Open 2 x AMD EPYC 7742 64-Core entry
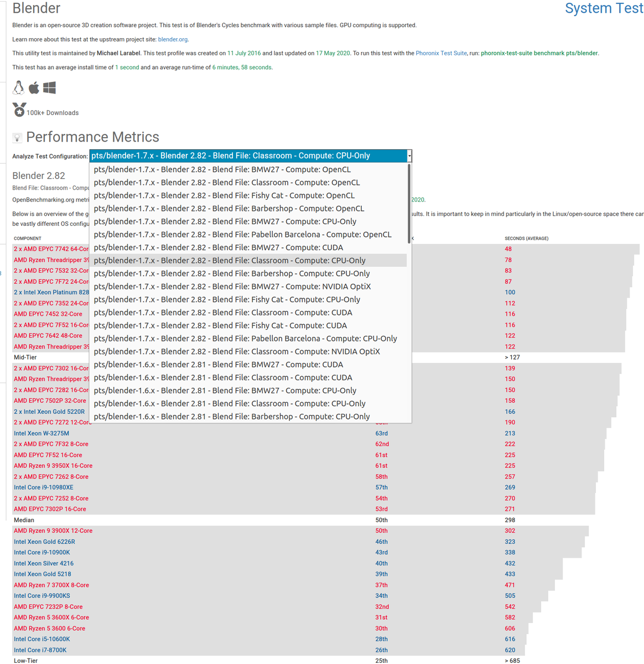The height and width of the screenshot is (664, 644). click(x=51, y=249)
